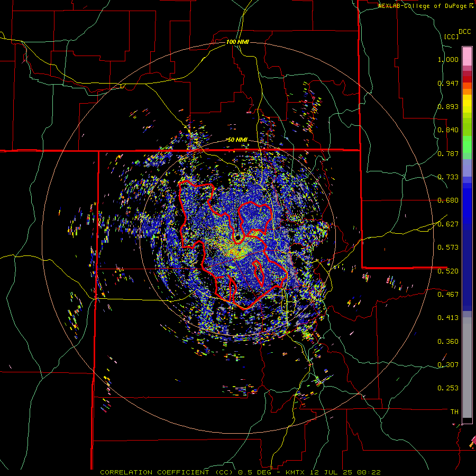Click the Correlation Coefficient caption at bottom
The image size is (476, 476).
240,472
